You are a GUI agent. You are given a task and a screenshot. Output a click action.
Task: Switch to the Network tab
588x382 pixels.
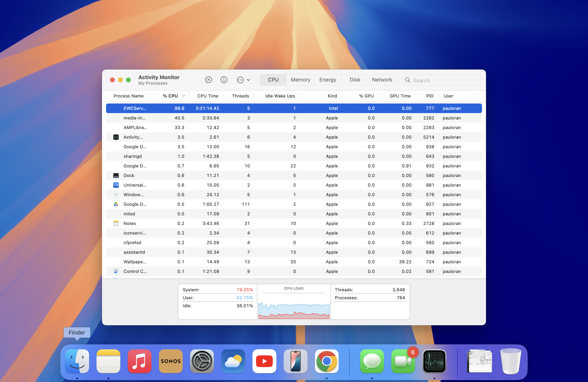coord(382,80)
